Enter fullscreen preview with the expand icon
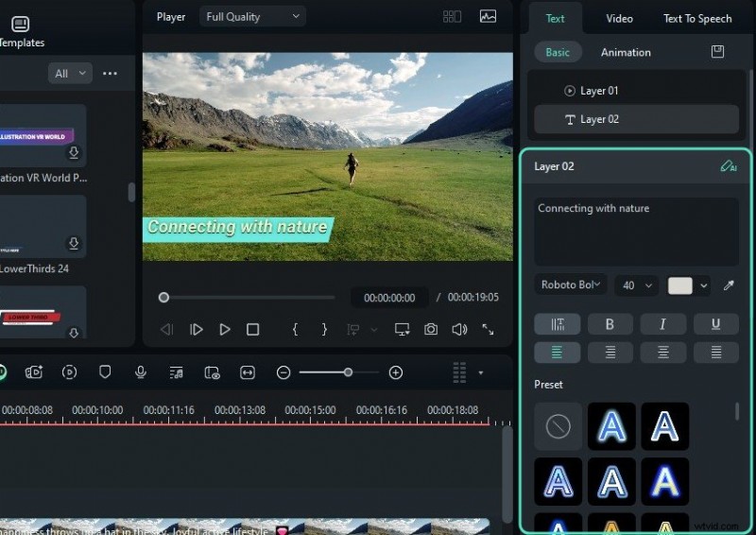 coord(488,329)
